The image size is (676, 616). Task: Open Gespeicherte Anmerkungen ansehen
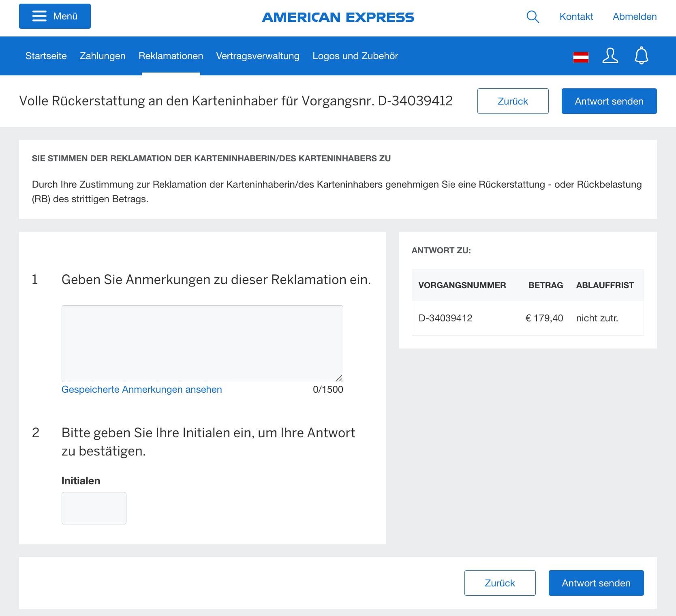(141, 389)
